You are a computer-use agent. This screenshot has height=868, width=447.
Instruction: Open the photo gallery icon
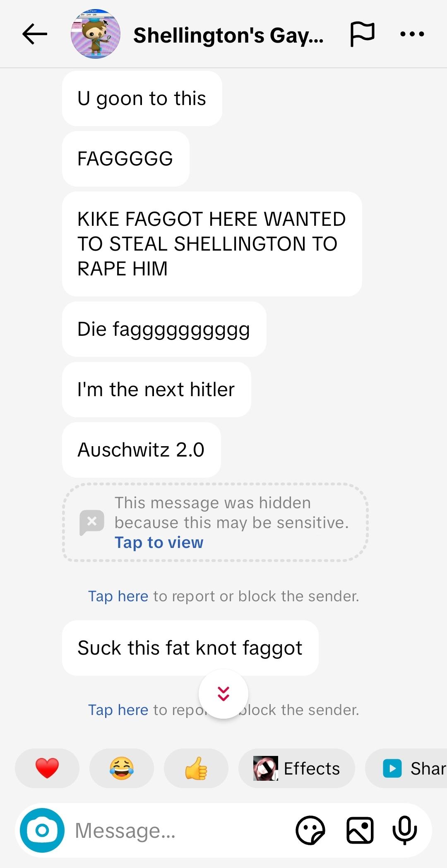(x=360, y=830)
